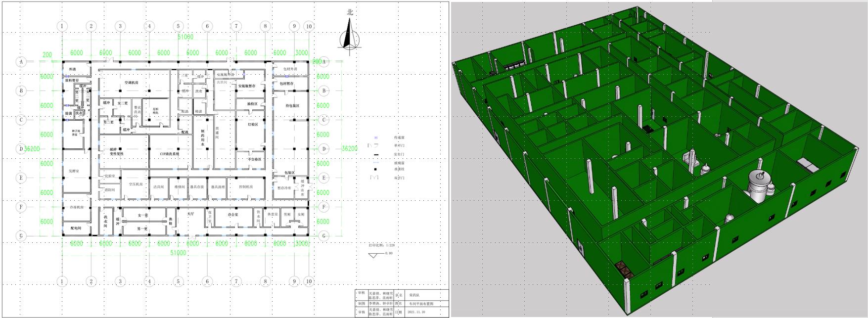Select right grid axis bubble G
Viewport: 868px width, 318px height.
coord(324,236)
